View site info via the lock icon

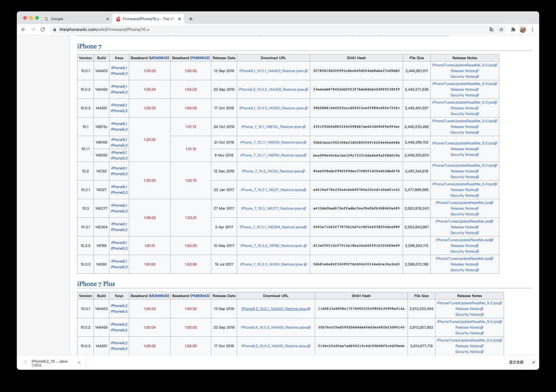coord(55,29)
